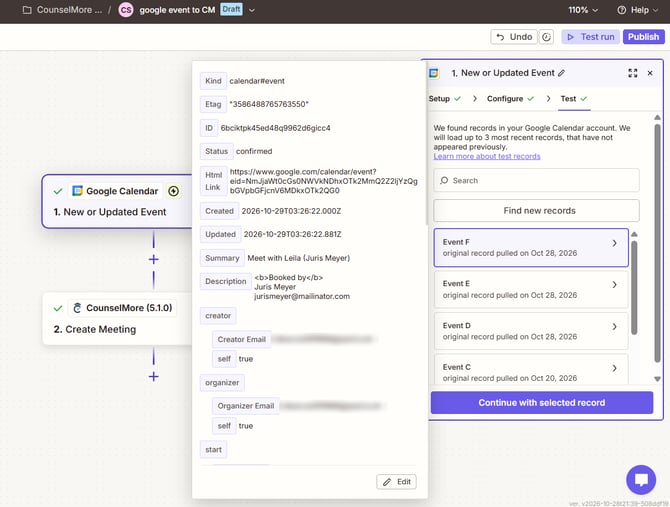The image size is (670, 507).
Task: Click the Updated timestamp value
Action: (x=292, y=234)
